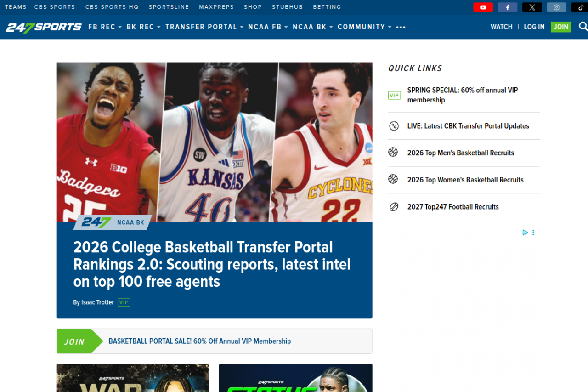Expand the FB REC dropdown
Screen dimensions: 588x392
(x=105, y=27)
